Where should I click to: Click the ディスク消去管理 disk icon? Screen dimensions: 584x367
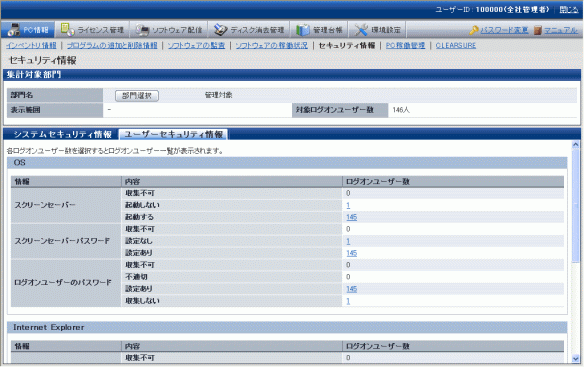coord(220,30)
